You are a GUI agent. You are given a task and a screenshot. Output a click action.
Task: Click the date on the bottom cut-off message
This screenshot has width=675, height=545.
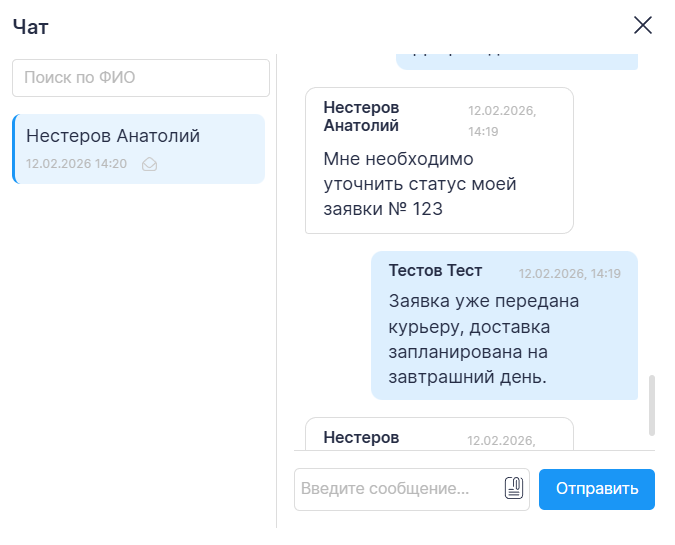tap(502, 440)
